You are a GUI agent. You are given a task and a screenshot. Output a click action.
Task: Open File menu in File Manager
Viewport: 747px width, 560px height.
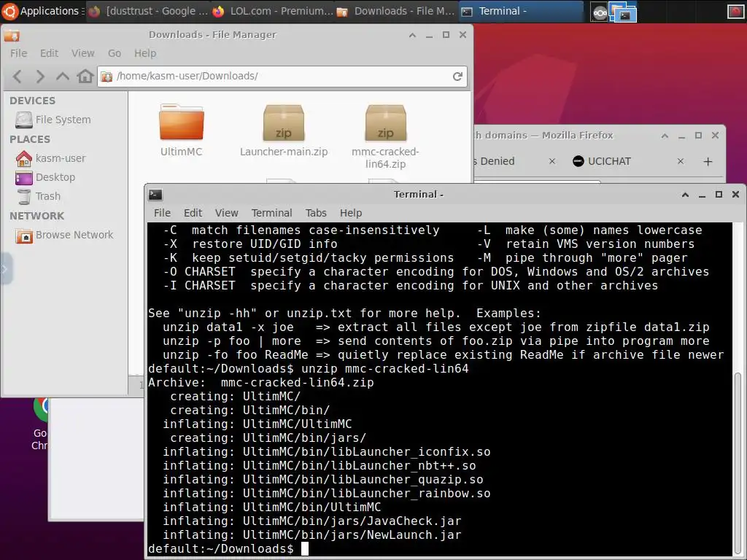pyautogui.click(x=18, y=53)
